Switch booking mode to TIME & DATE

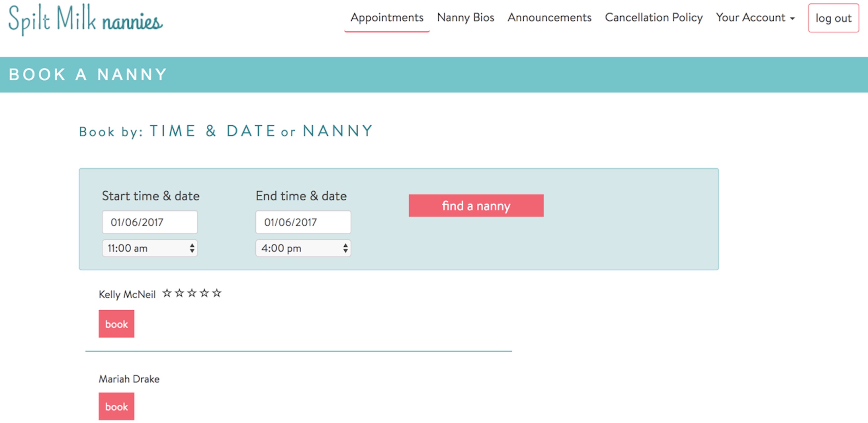(212, 131)
